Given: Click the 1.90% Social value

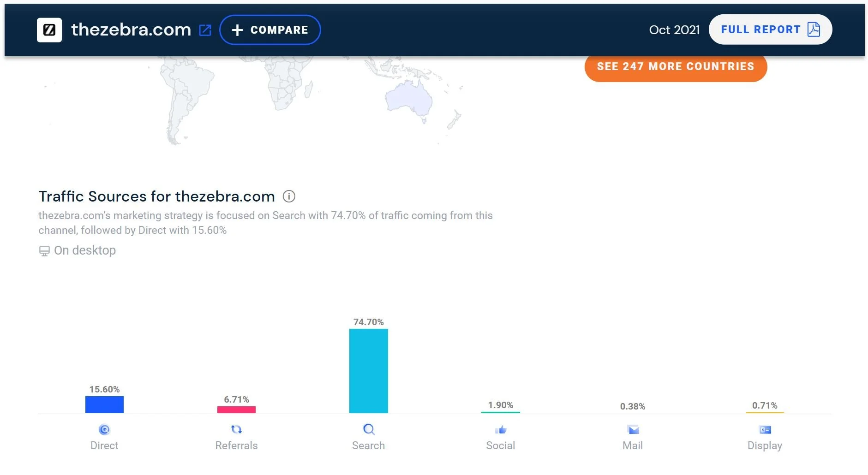Looking at the screenshot, I should click(501, 405).
